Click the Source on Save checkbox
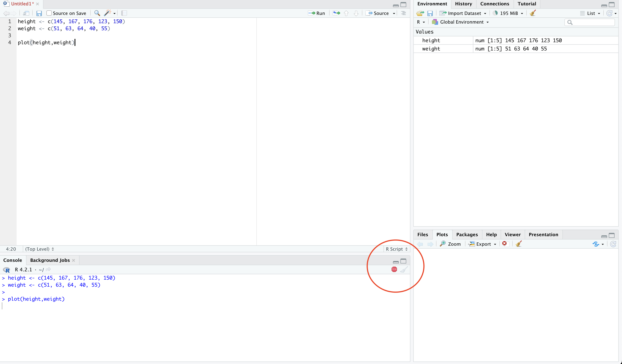The image size is (622, 364). [x=48, y=13]
